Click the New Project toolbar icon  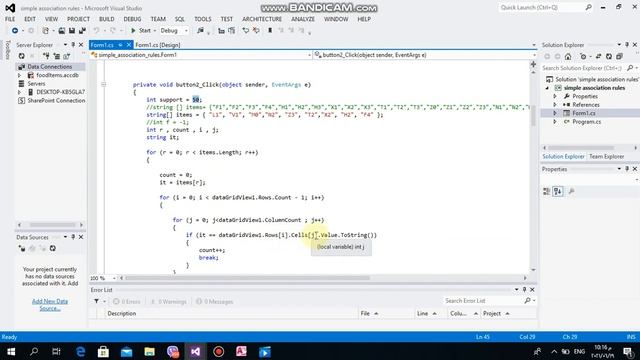46,31
